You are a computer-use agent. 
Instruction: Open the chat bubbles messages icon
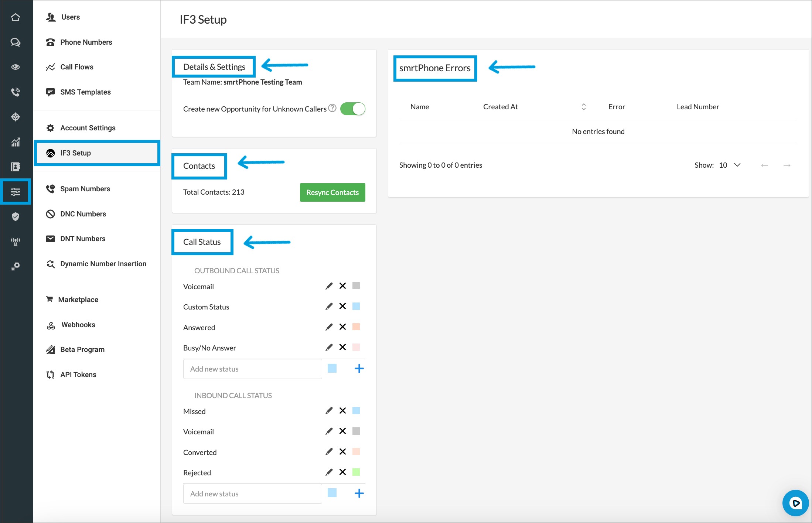(16, 42)
